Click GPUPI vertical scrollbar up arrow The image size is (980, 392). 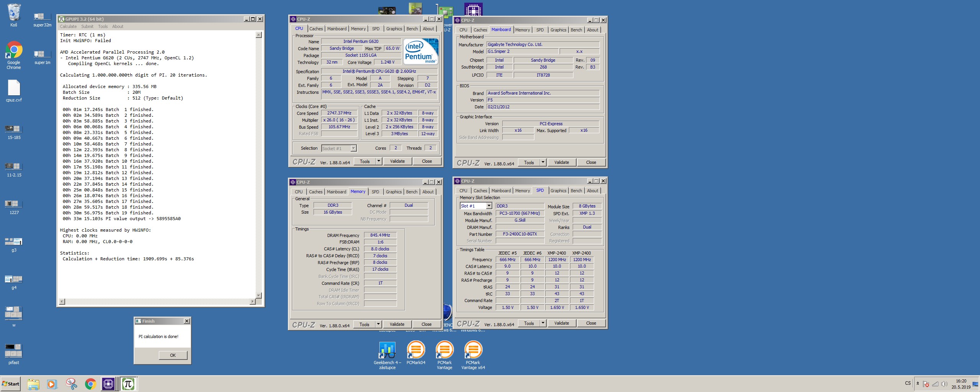(259, 35)
